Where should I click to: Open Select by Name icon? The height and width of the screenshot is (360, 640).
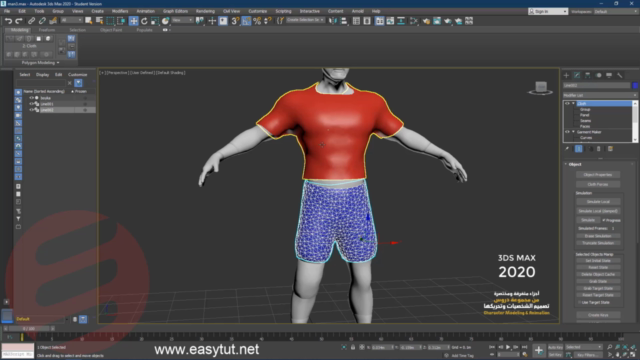point(99,21)
